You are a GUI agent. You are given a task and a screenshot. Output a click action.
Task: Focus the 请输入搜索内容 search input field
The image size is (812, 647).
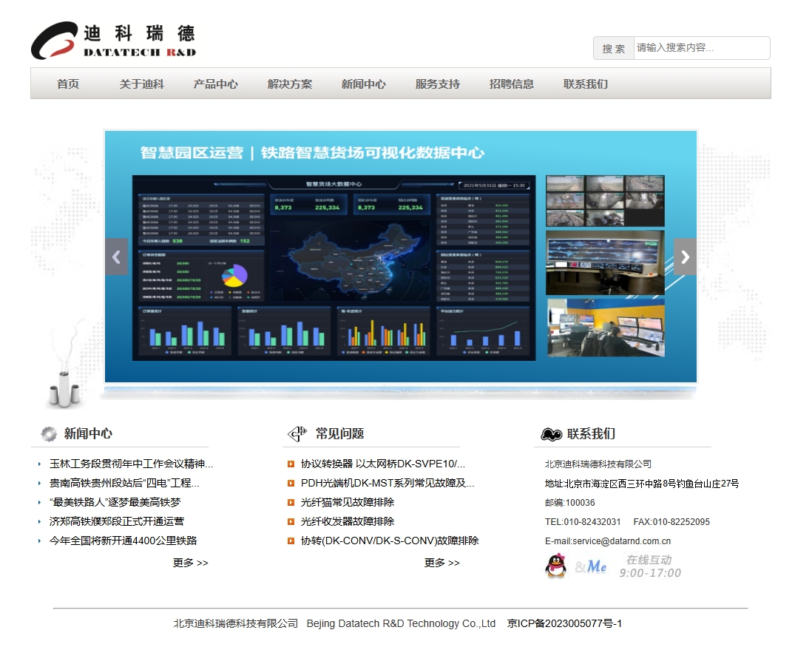pyautogui.click(x=700, y=48)
